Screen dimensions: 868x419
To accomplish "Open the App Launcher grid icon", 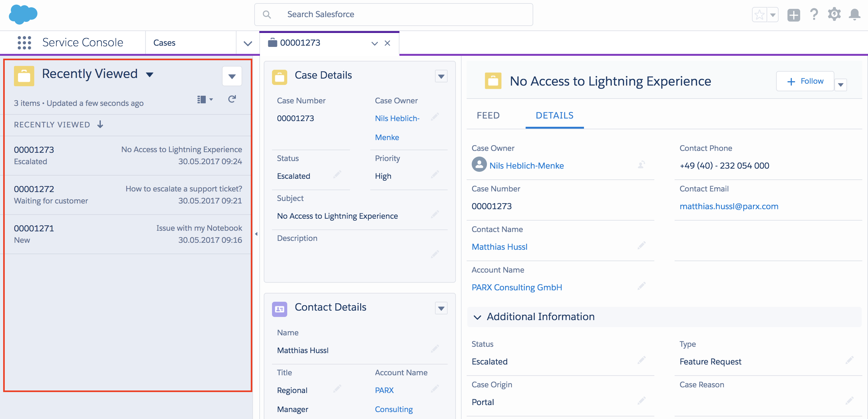I will (24, 43).
